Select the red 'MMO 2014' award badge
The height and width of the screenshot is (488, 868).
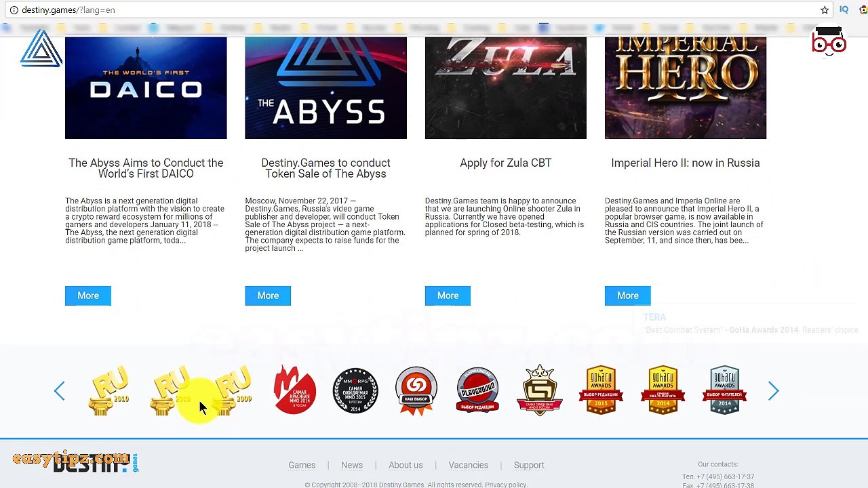[294, 390]
